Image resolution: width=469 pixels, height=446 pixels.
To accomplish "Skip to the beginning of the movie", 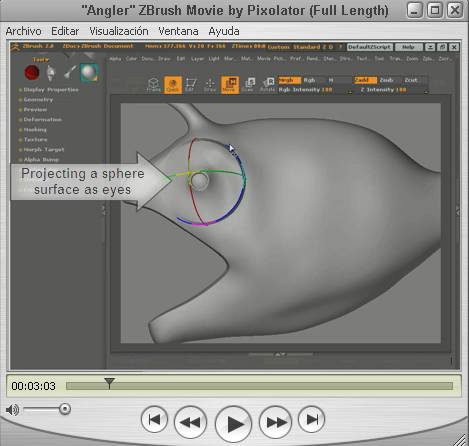I will tap(154, 419).
